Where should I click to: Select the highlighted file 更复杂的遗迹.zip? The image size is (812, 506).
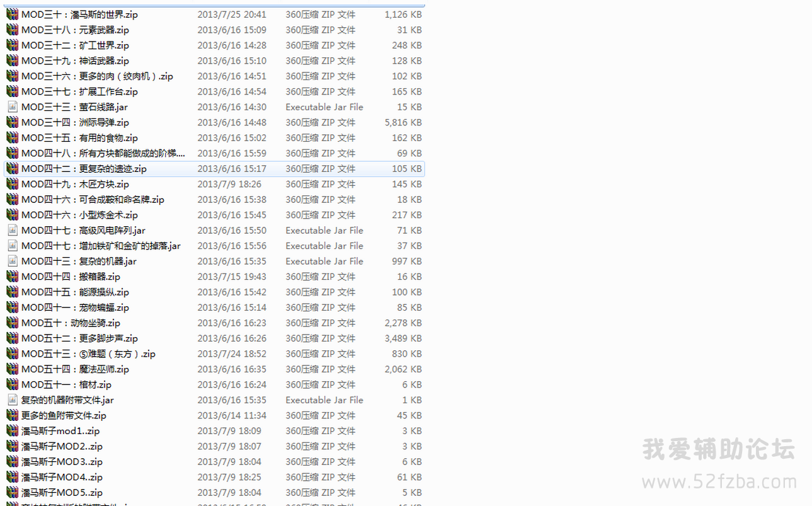pyautogui.click(x=84, y=169)
